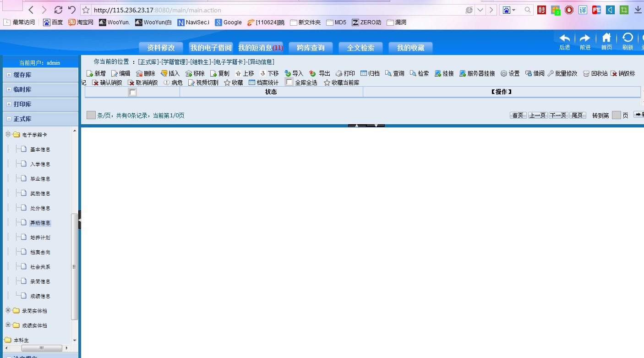Click the 视频切割 video cut icon
This screenshot has height=358, width=644.
(x=191, y=83)
